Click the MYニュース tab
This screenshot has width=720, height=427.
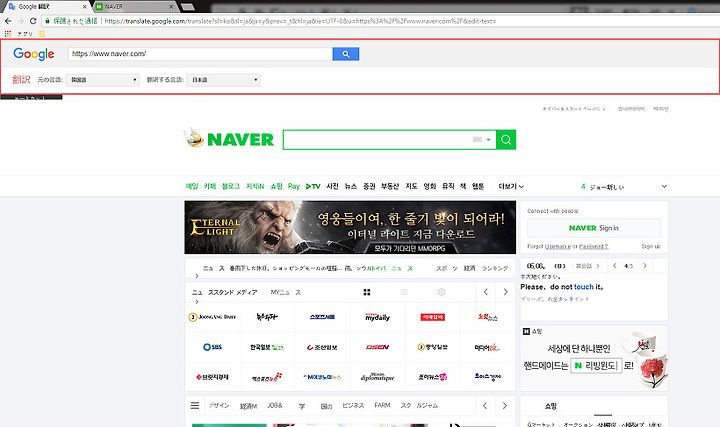point(286,292)
